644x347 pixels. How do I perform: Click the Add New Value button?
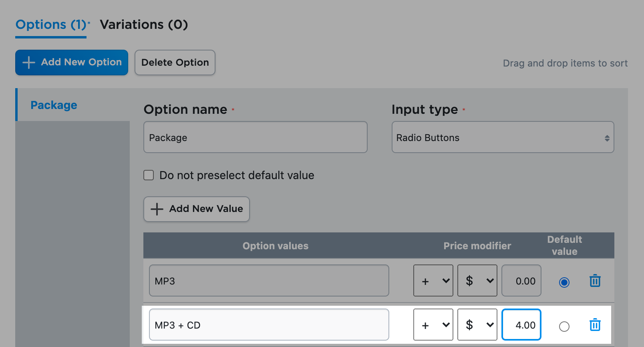(x=197, y=209)
